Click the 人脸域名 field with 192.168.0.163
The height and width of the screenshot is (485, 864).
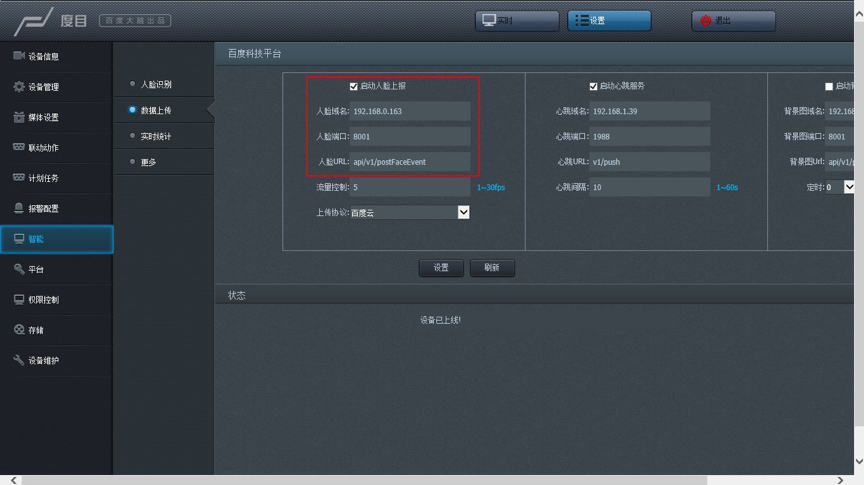tap(409, 111)
